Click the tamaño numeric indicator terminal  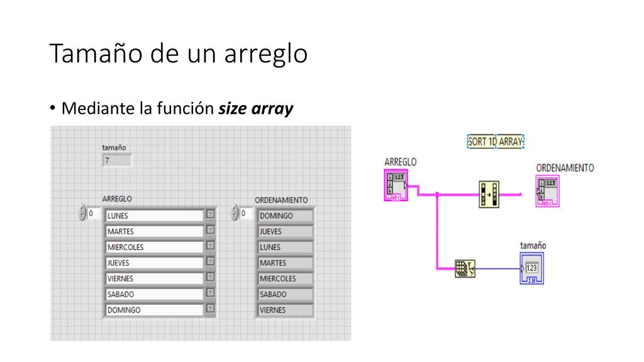tap(532, 268)
